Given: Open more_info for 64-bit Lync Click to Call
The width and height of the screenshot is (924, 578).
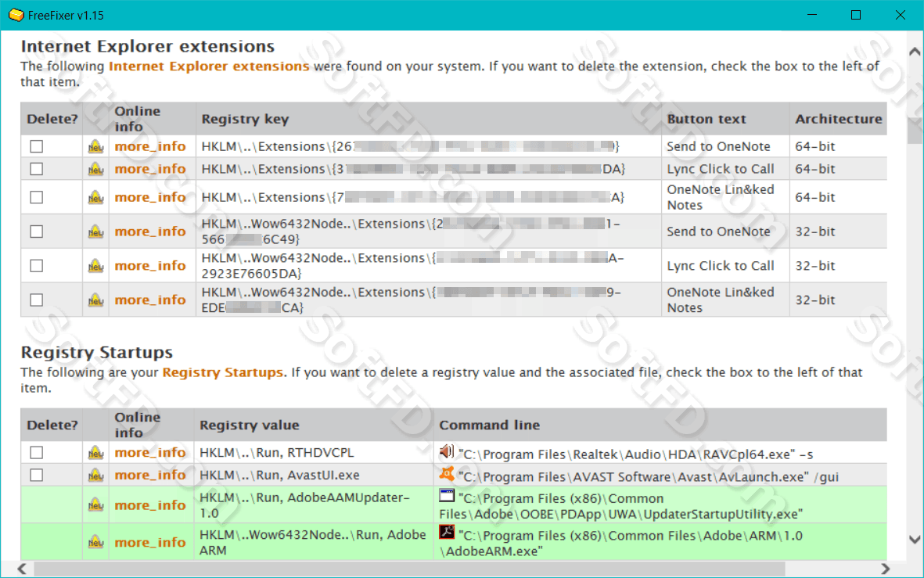Looking at the screenshot, I should click(x=150, y=168).
